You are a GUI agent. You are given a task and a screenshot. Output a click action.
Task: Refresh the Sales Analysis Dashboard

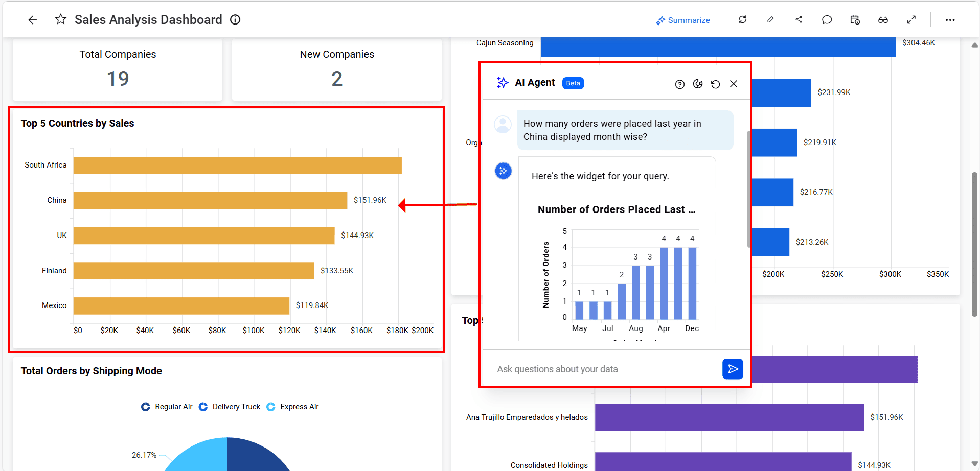point(742,19)
